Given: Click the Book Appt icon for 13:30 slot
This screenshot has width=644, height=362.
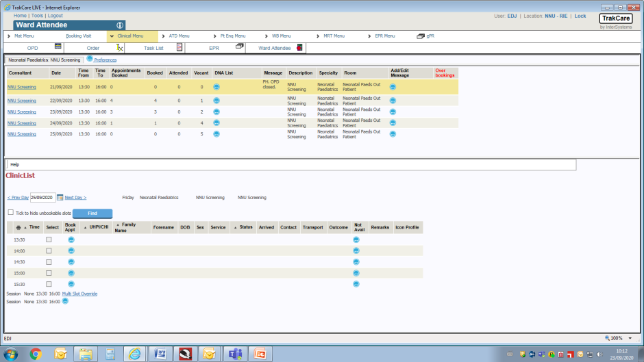Looking at the screenshot, I should pos(71,240).
